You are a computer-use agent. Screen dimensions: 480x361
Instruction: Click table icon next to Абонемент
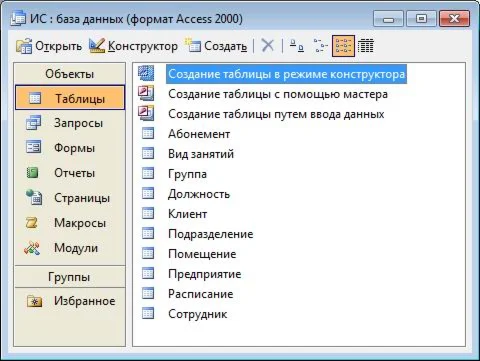click(x=148, y=133)
